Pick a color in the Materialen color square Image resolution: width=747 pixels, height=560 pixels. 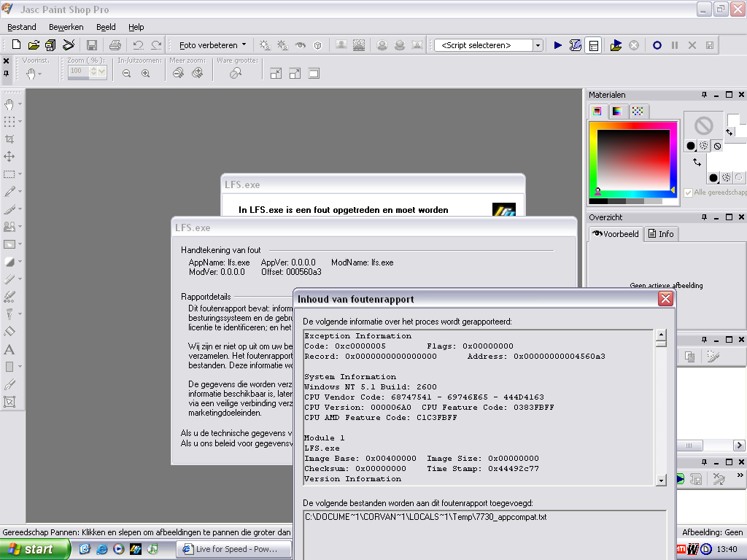(x=632, y=161)
